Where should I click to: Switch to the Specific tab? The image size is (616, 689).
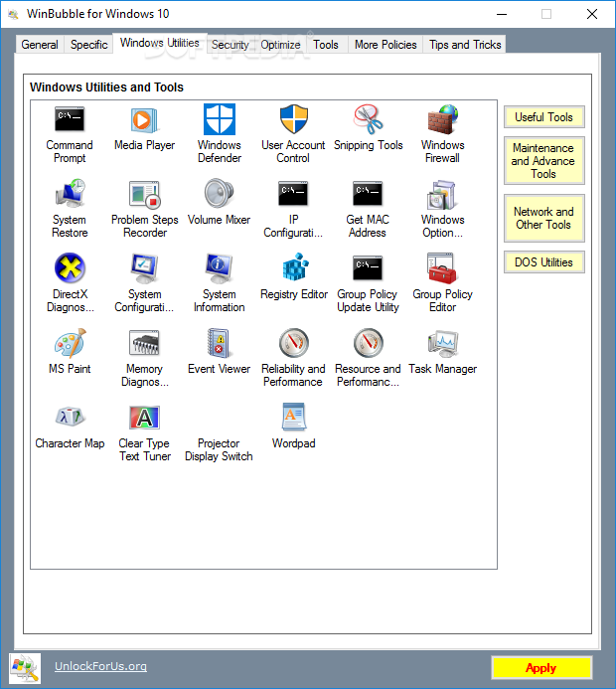tap(88, 45)
